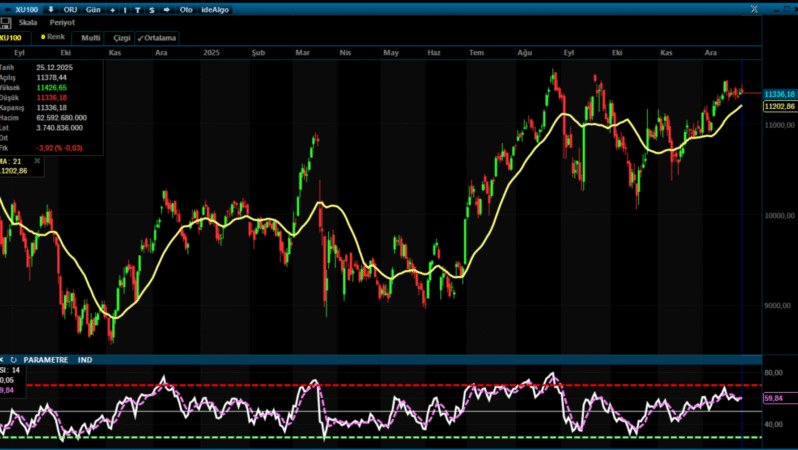Open the Gün period dropdown

click(93, 9)
